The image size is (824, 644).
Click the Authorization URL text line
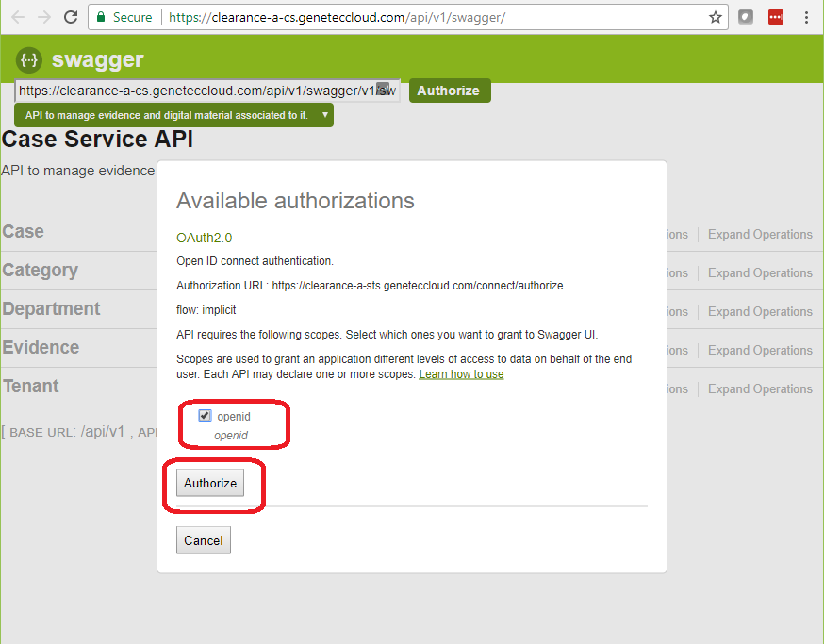[x=370, y=286]
